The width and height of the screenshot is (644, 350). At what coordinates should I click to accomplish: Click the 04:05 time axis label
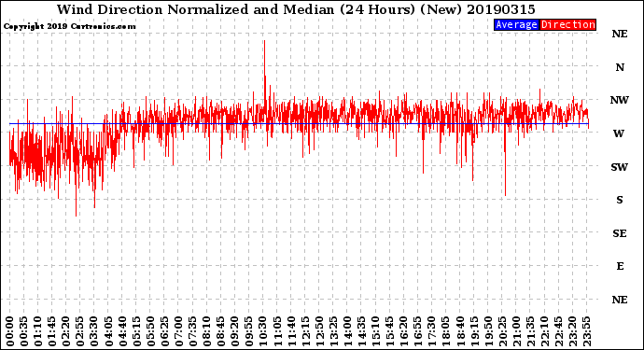(x=108, y=331)
